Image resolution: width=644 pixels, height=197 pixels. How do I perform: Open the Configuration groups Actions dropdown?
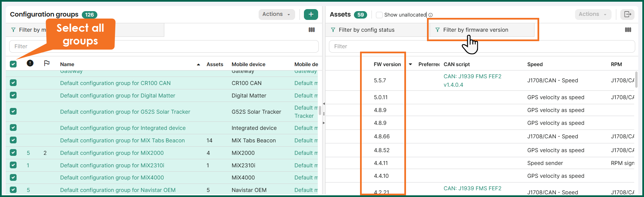277,14
